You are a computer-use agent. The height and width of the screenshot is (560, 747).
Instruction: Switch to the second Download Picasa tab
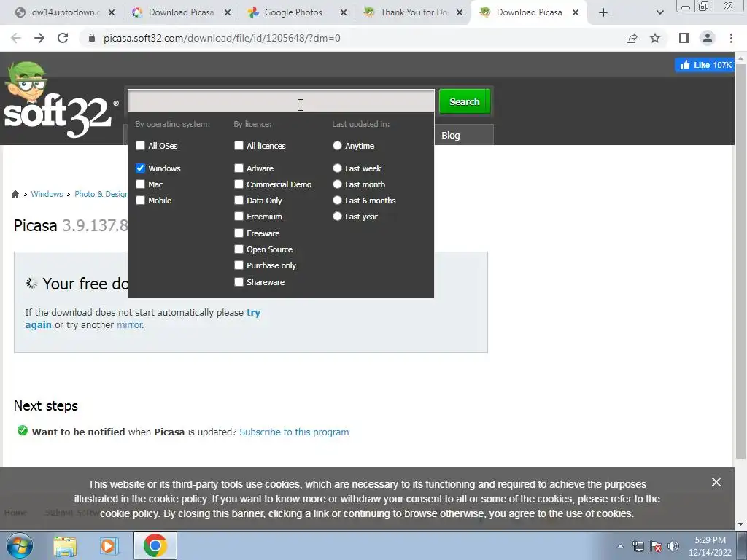[530, 12]
